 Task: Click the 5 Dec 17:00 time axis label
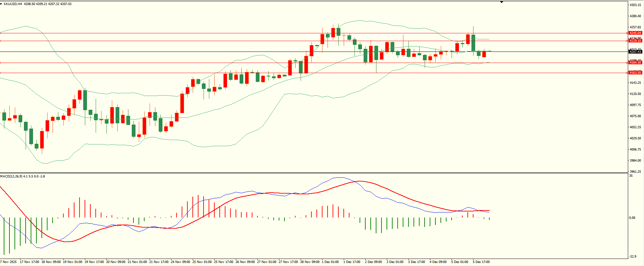pyautogui.click(x=481, y=262)
